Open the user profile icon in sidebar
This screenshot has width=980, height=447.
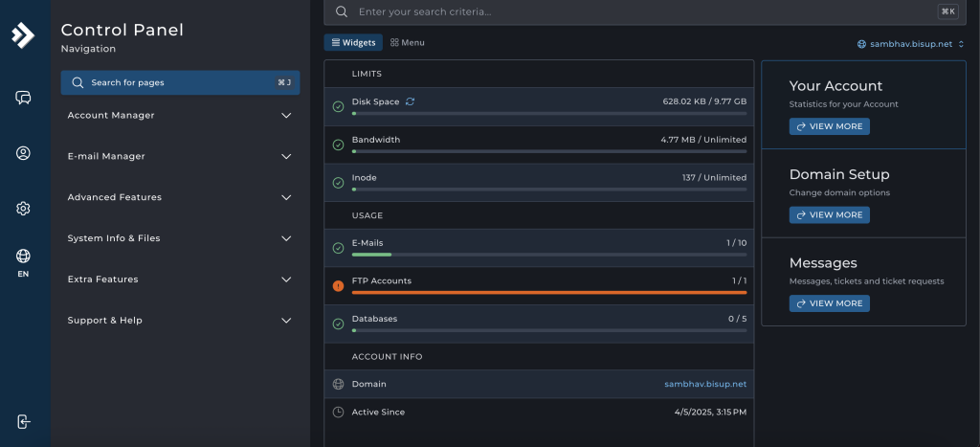pyautogui.click(x=24, y=153)
